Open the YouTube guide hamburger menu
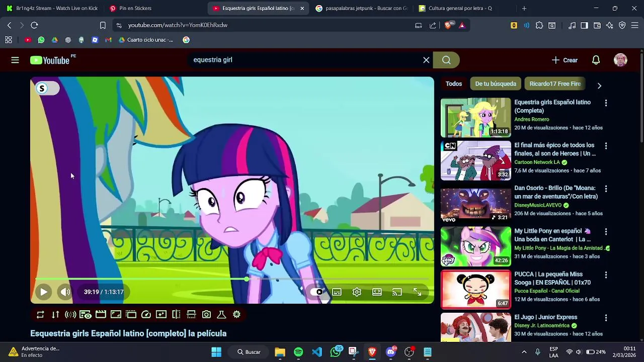 click(15, 60)
